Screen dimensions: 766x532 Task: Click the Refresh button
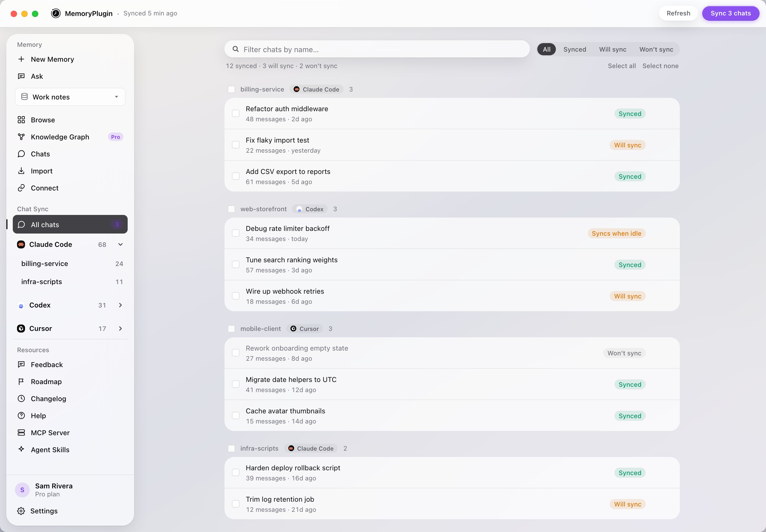(678, 13)
